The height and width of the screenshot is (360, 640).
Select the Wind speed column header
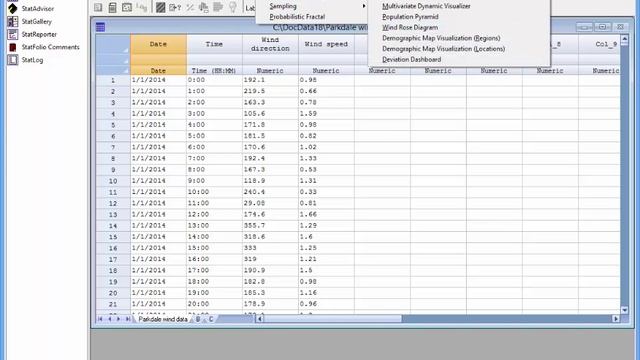(x=326, y=44)
